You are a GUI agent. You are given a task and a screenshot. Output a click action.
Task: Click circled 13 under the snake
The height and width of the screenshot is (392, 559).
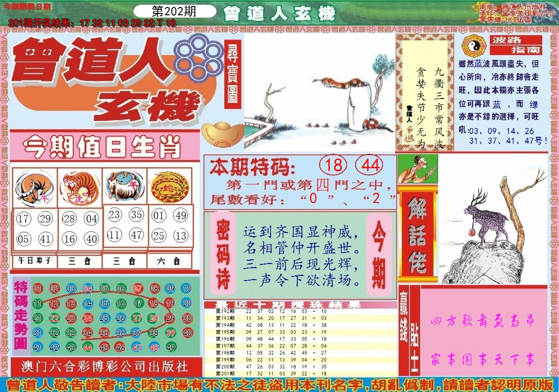(x=181, y=235)
